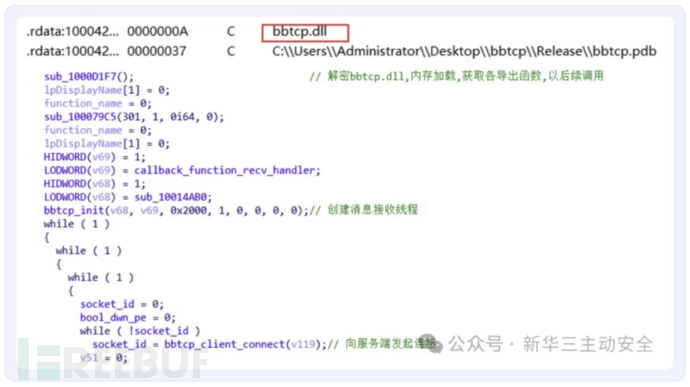Select the bbtcp.dll string entry
690x387 pixels.
tap(300, 32)
